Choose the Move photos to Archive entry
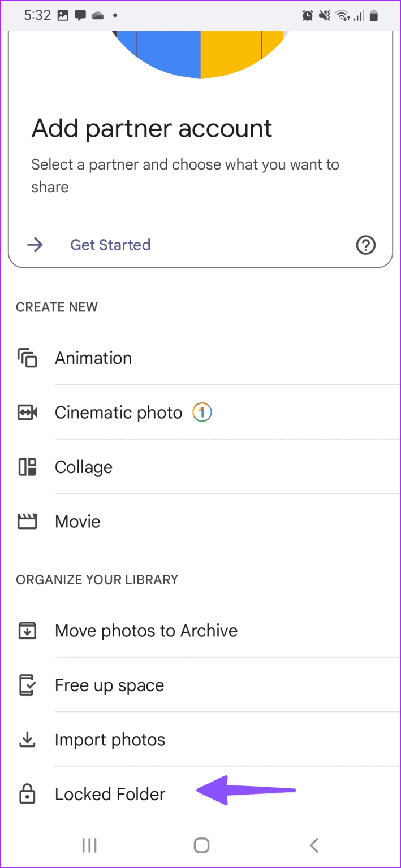The width and height of the screenshot is (401, 868). pyautogui.click(x=146, y=630)
